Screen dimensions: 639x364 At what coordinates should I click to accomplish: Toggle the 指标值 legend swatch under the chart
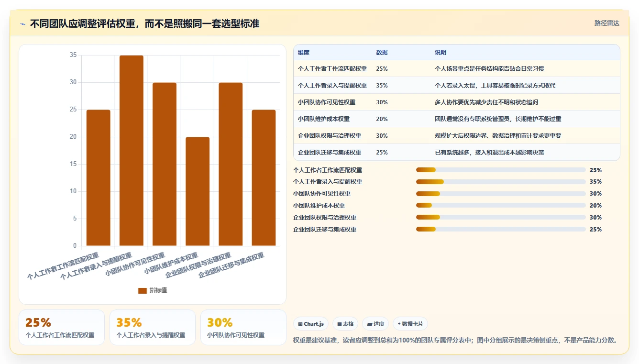[x=142, y=290]
